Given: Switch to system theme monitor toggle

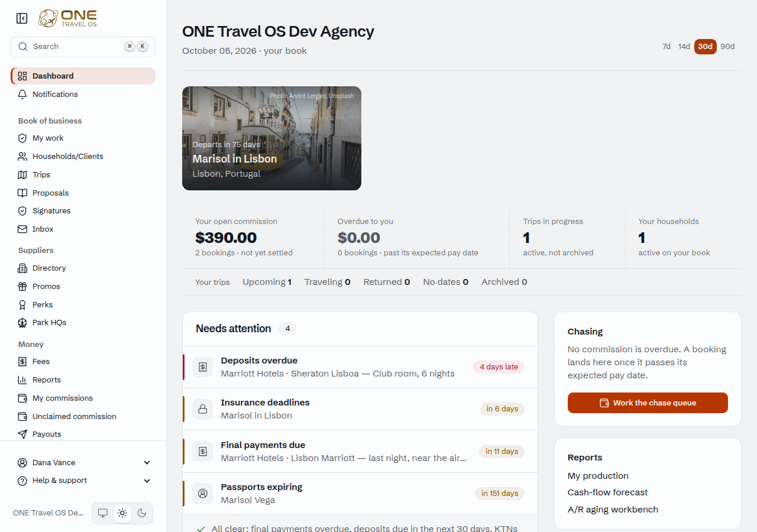Looking at the screenshot, I should [x=103, y=513].
